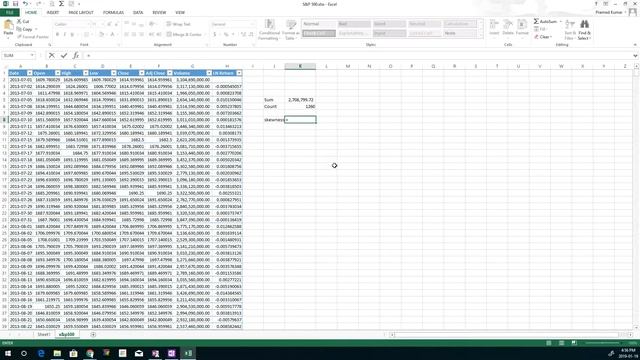Click Merge & Center in Alignment group
Image resolution: width=640 pixels, height=360 pixels.
[x=184, y=34]
